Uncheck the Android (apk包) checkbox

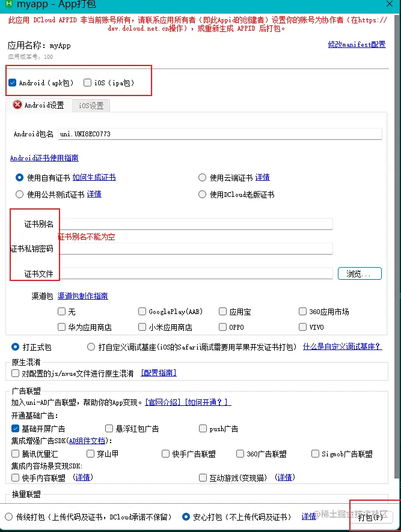coord(12,82)
